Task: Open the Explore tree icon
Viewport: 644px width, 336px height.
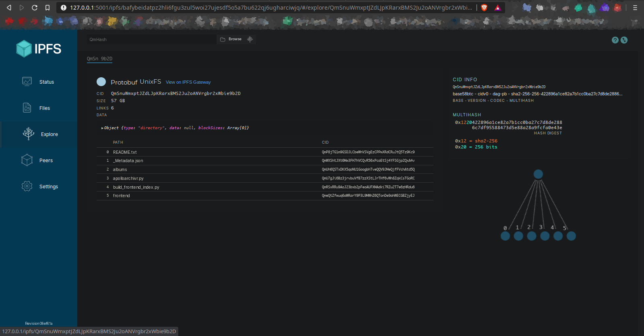Action: coord(29,134)
